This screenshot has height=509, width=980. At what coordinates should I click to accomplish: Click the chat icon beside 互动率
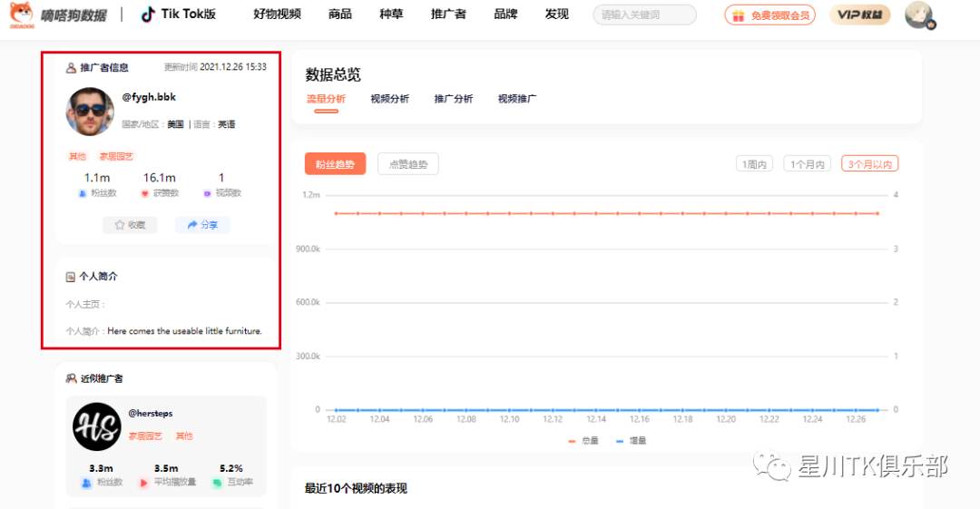217,483
